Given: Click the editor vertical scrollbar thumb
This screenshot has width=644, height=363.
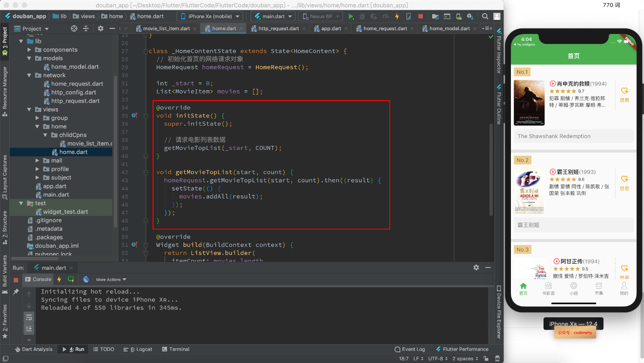Looking at the screenshot, I should pyautogui.click(x=491, y=170).
